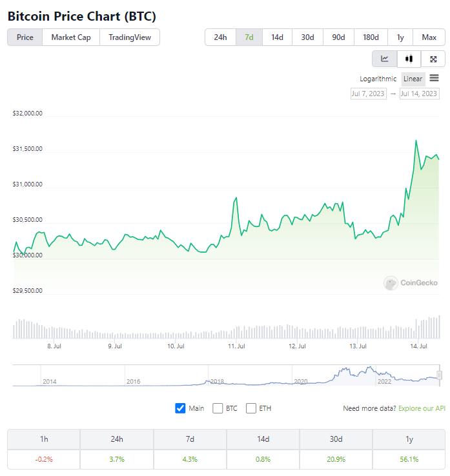Open the Explore our API link
450x476 pixels.
pos(422,408)
